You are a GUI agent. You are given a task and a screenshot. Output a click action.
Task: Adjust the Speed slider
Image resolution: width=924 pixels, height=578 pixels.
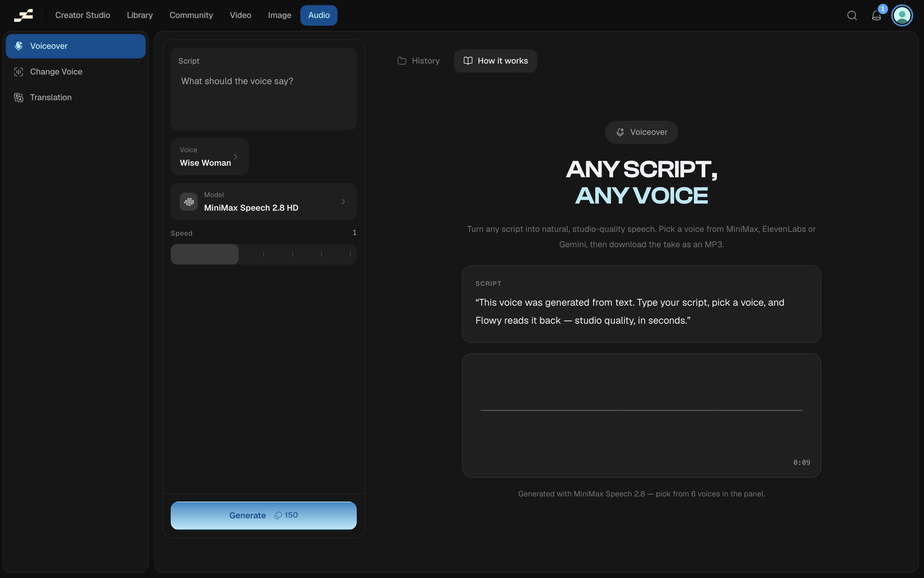tap(264, 254)
